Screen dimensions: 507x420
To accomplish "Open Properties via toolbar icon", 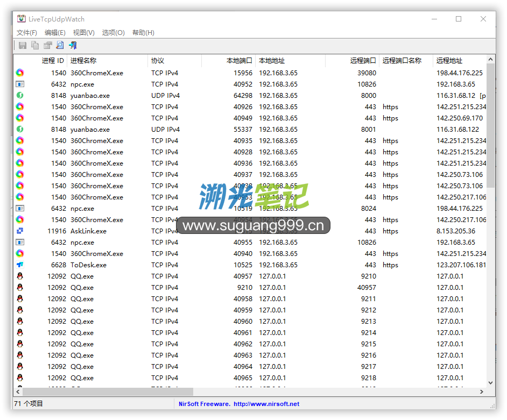I will point(48,46).
